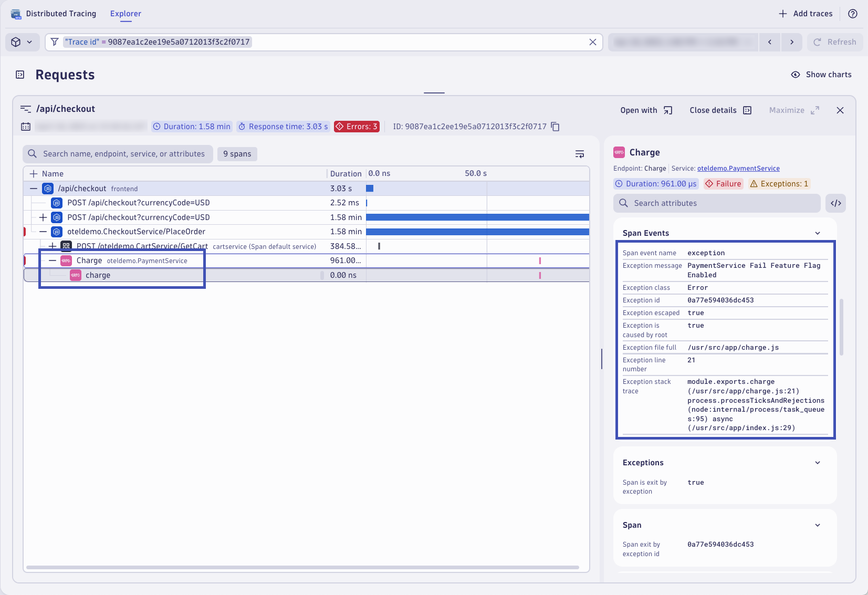Click the details panel vertical scrollbar
Image resolution: width=868 pixels, height=595 pixels.
click(842, 327)
